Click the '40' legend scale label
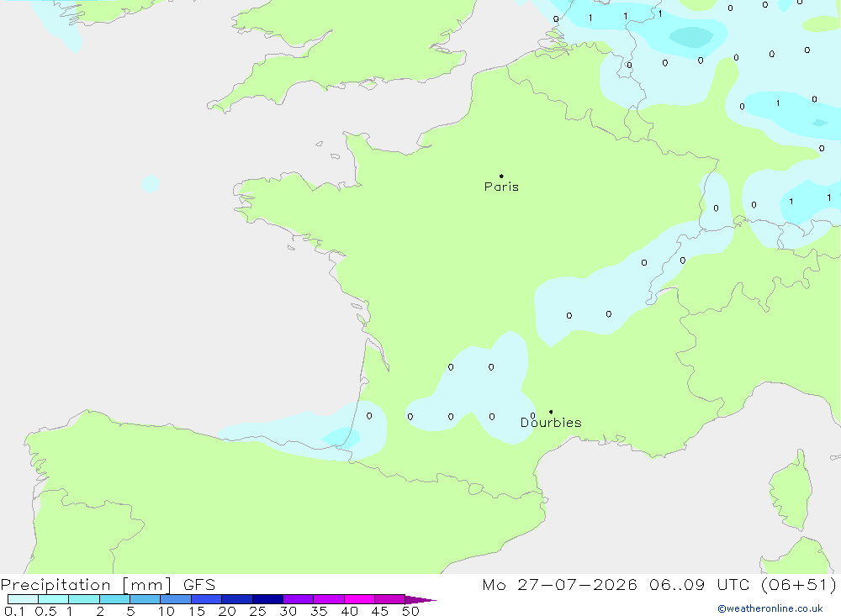This screenshot has width=841, height=616. pos(350,611)
